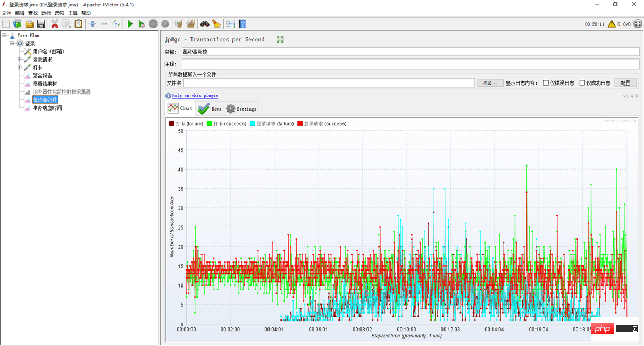This screenshot has height=346, width=644.
Task: Click the Save test plan floppy icon
Action: click(41, 24)
